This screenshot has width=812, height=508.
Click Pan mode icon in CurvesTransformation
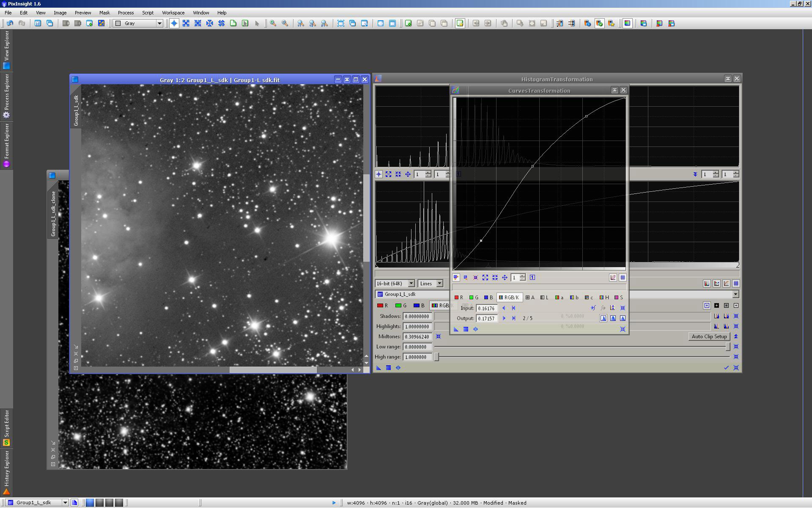[505, 278]
